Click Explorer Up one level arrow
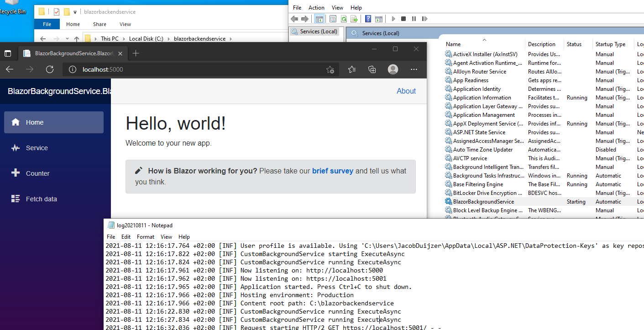The image size is (644, 330). click(x=77, y=39)
